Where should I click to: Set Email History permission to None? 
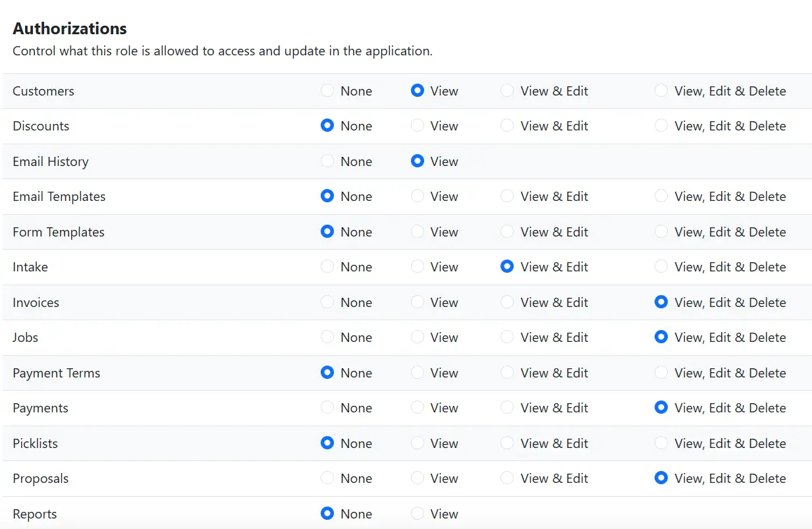327,161
